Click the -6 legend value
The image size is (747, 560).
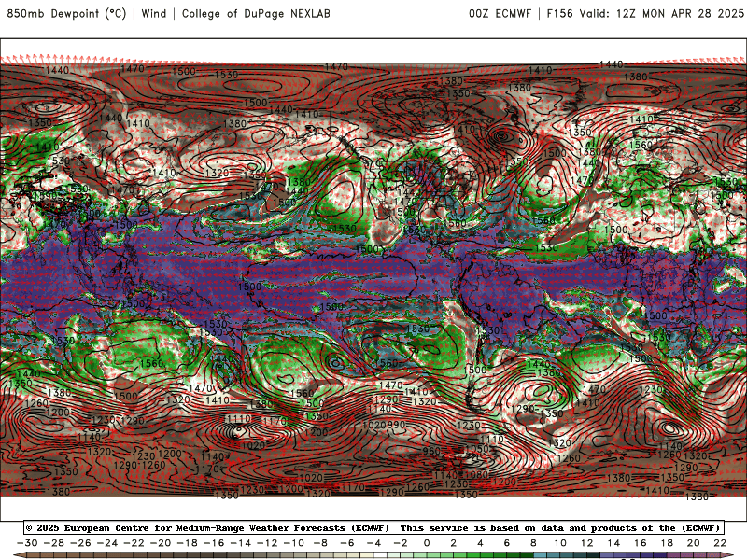pos(346,543)
